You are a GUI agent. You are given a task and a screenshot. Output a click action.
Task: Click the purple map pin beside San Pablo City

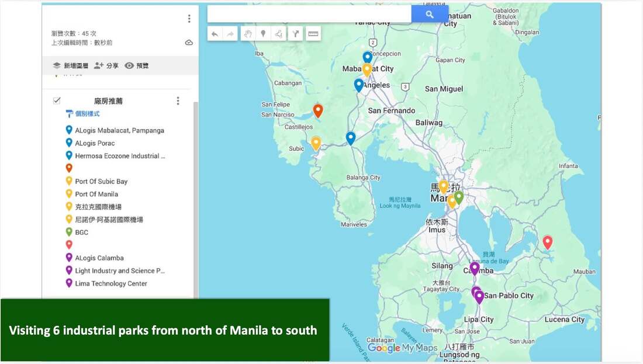coord(479,297)
